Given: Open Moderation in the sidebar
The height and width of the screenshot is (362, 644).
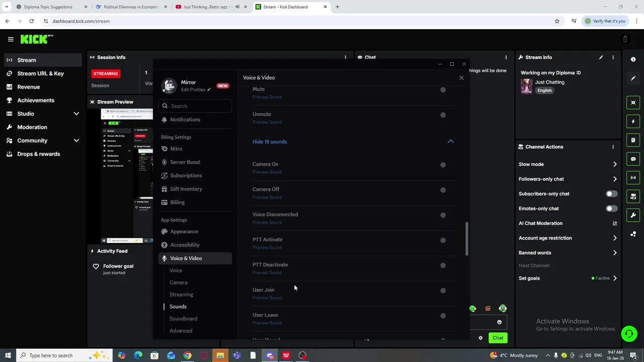Looking at the screenshot, I should pos(32,127).
